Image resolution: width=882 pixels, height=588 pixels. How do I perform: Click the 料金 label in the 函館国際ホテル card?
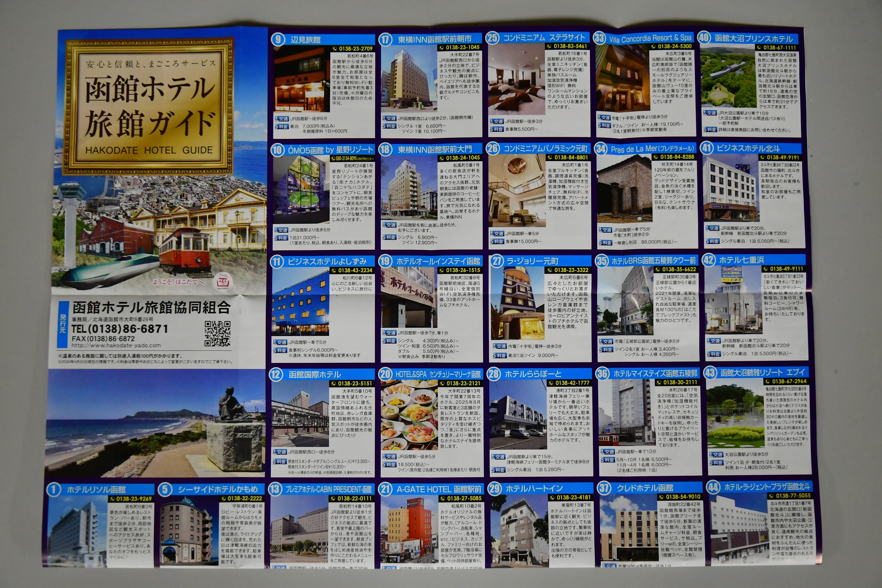280,462
